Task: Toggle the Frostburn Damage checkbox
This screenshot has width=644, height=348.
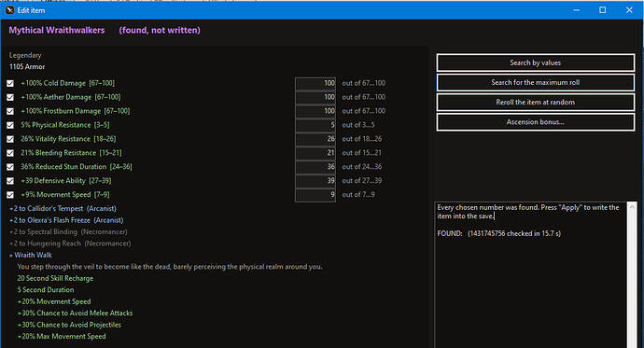Action: tap(10, 111)
